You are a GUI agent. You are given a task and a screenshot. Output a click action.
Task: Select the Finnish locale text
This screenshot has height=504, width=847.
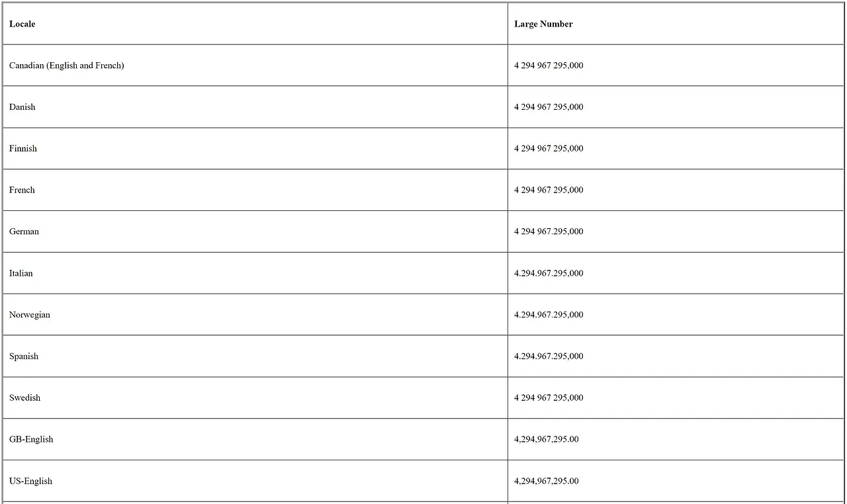coord(23,149)
